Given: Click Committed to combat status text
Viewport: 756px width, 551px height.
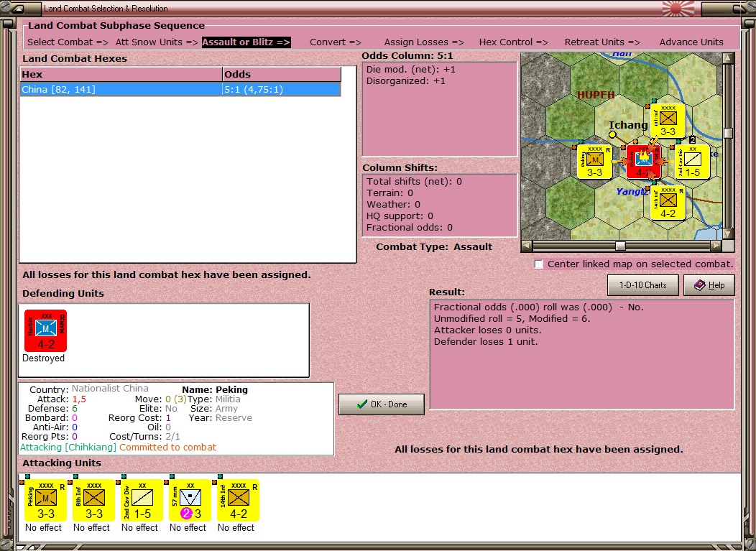Looking at the screenshot, I should point(167,448).
